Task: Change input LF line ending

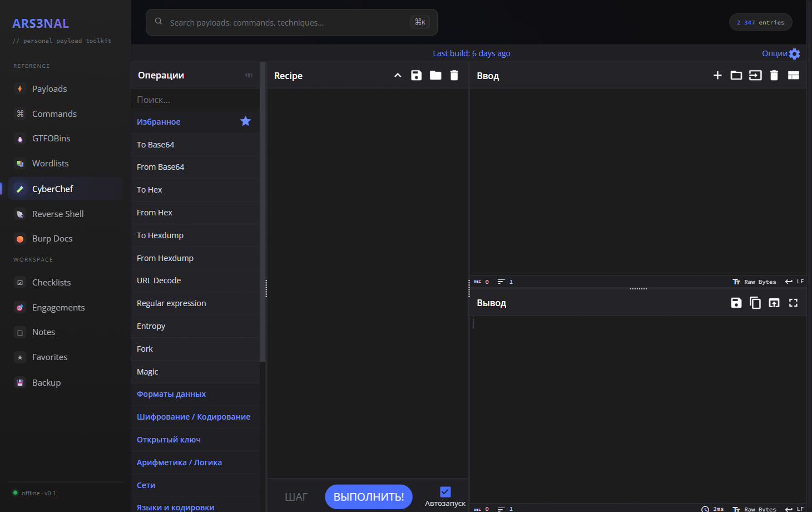Action: (794, 282)
